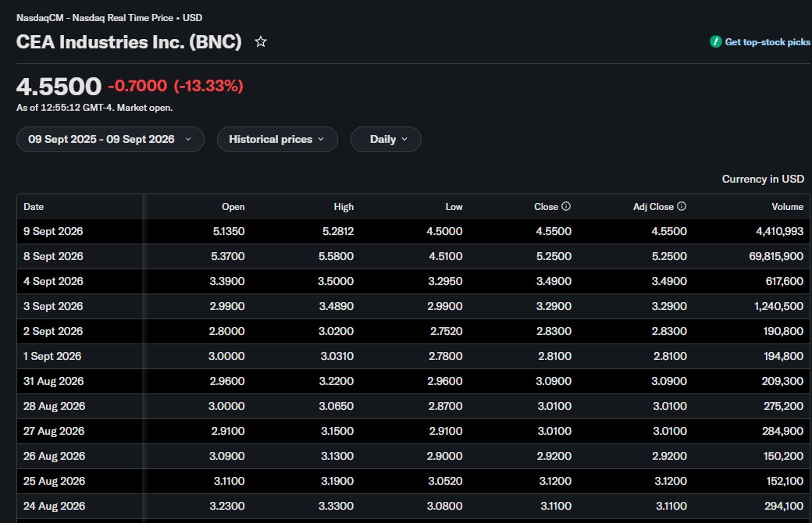Click the Adj Close column header label
Screen dimensions: 812x523
653,207
